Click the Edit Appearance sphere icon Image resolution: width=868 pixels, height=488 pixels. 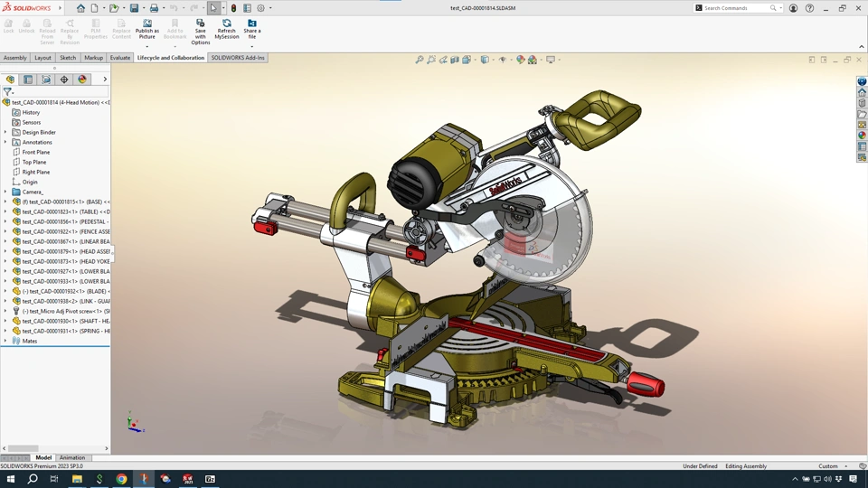[x=521, y=60]
